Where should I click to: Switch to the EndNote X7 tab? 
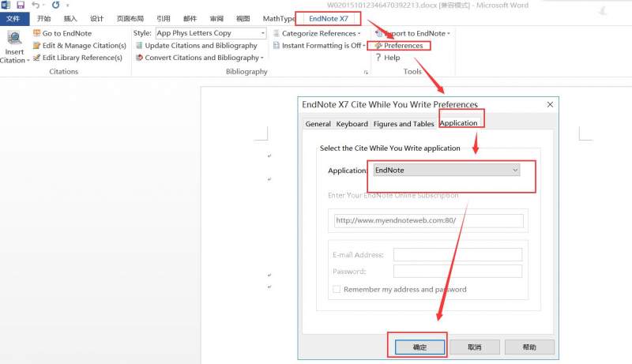point(328,18)
